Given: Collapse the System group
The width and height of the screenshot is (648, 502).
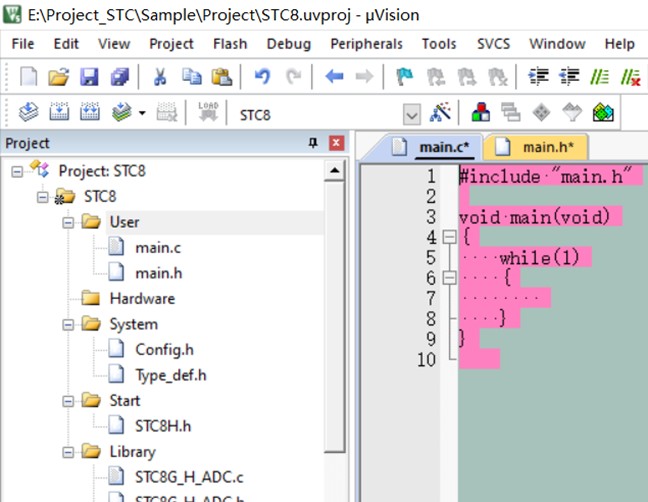Looking at the screenshot, I should [68, 325].
